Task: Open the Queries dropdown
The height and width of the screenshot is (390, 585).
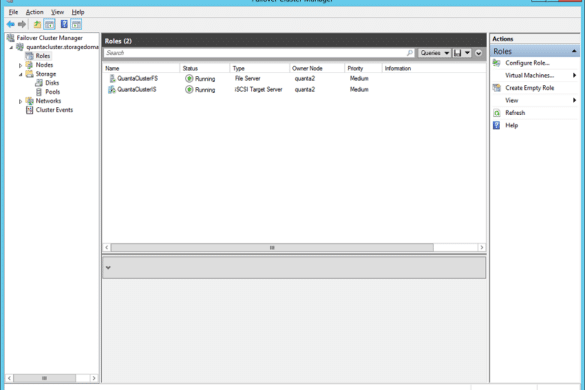Action: click(x=434, y=53)
